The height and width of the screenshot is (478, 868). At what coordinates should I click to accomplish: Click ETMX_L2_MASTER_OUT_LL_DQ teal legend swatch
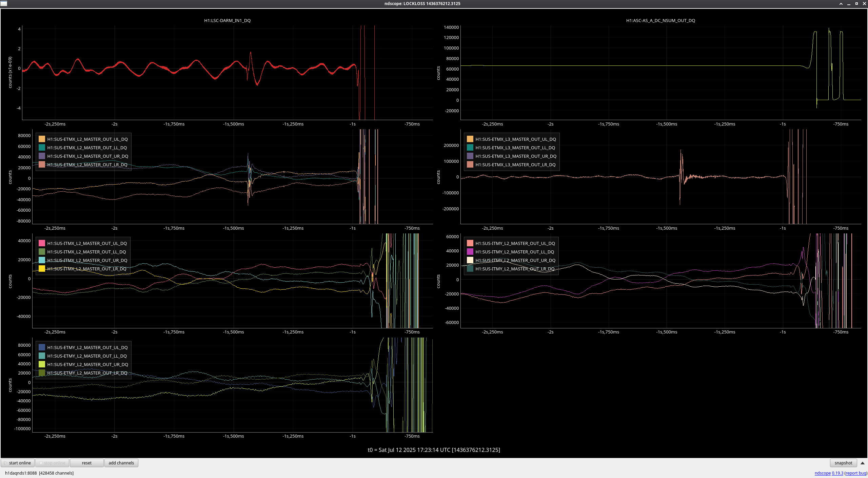(42, 148)
